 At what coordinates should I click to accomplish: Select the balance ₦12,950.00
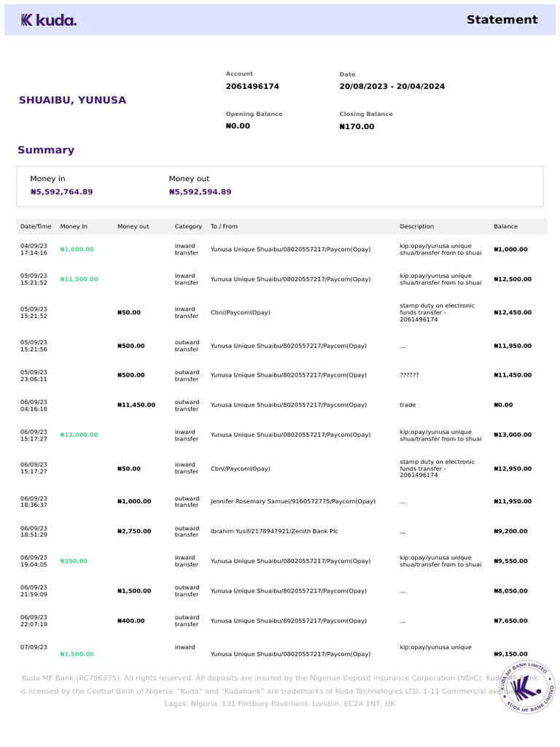[x=513, y=469]
